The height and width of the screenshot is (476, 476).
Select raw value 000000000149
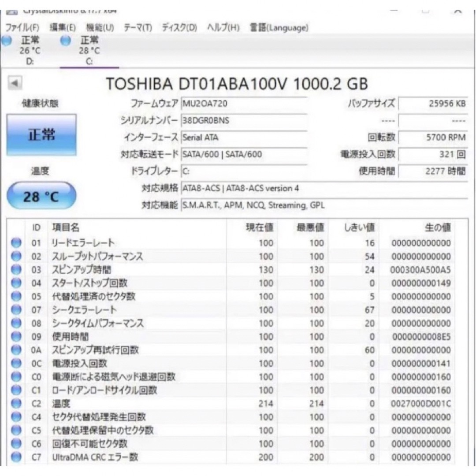421,283
